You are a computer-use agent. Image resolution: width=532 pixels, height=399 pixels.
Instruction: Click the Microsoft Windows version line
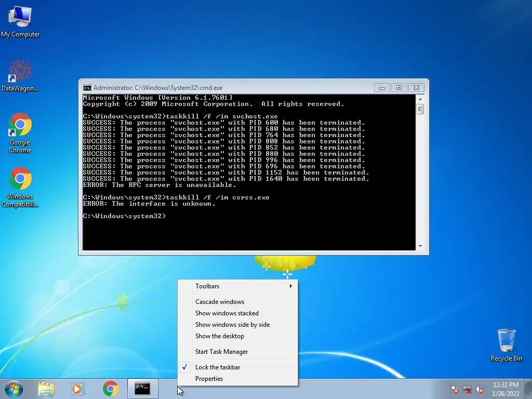tap(158, 98)
